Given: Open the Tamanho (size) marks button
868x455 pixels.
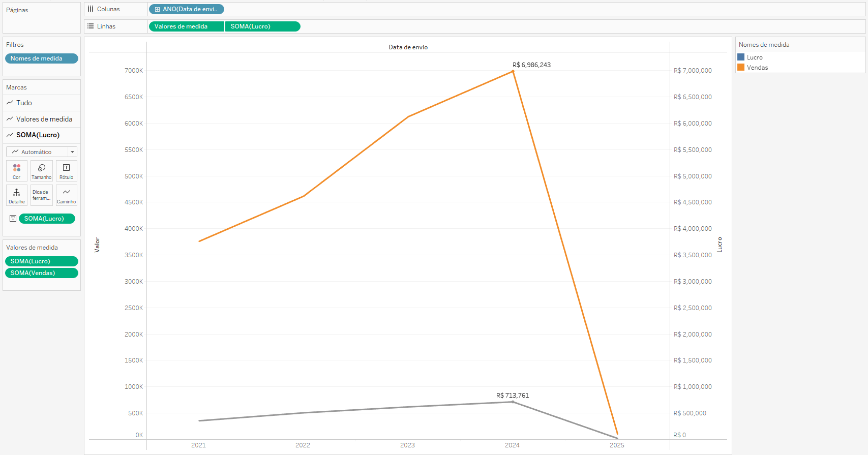Looking at the screenshot, I should tap(42, 170).
